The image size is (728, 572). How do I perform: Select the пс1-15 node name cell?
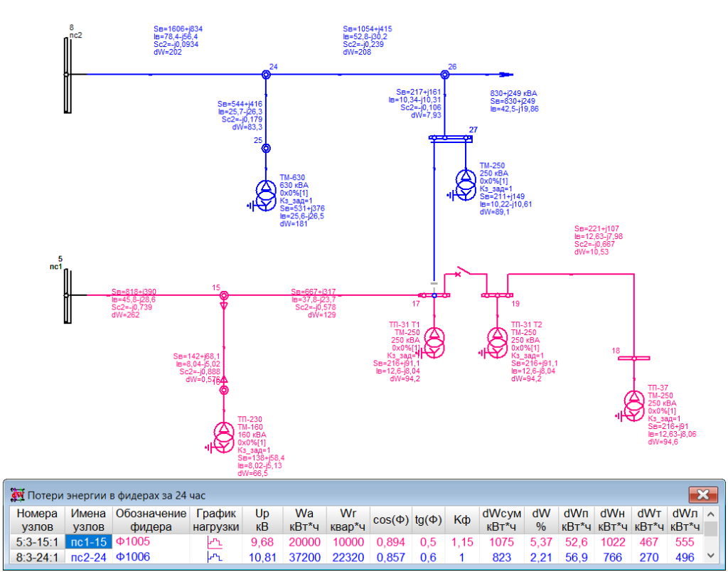coord(89,542)
